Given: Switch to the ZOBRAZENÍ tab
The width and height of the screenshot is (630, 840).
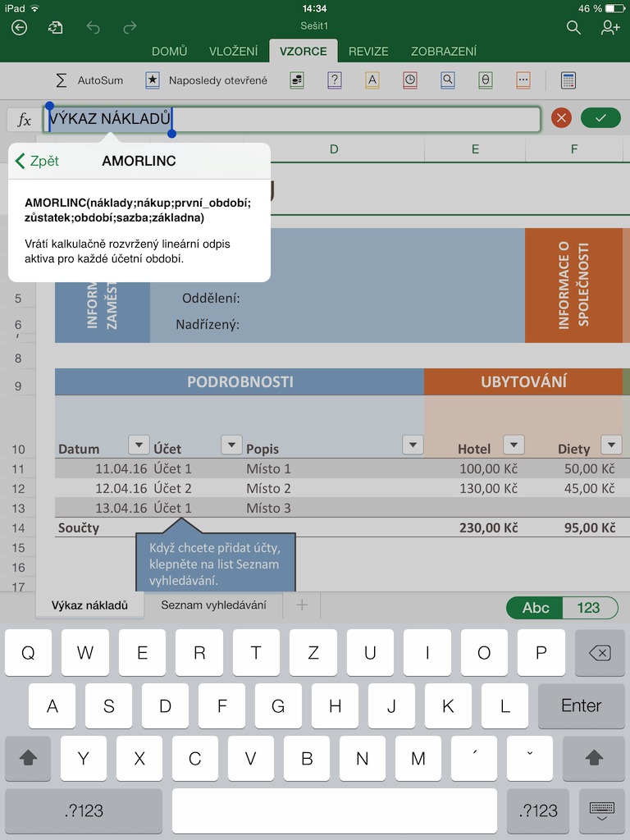Looking at the screenshot, I should click(x=444, y=52).
